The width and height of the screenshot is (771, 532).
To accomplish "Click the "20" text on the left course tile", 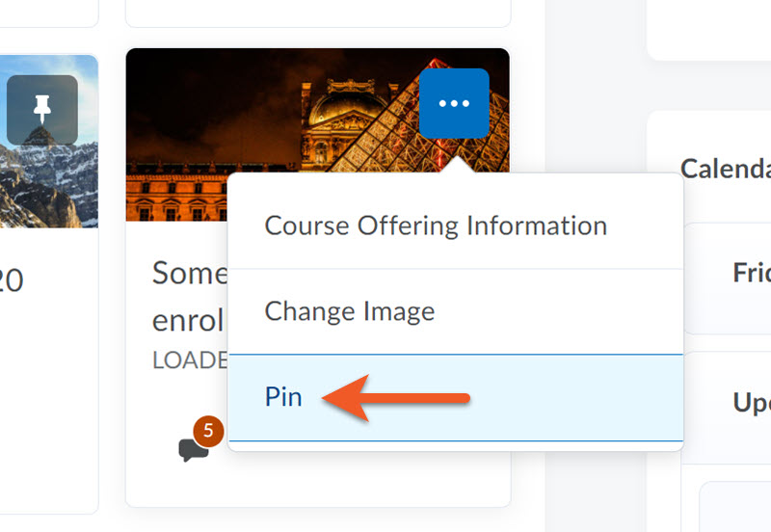I will click(10, 280).
